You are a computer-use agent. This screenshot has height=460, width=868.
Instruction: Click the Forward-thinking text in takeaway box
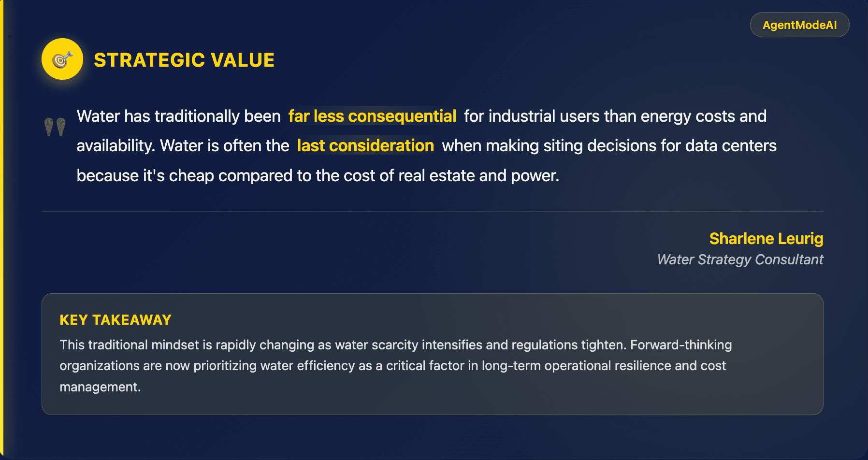pyautogui.click(x=681, y=345)
